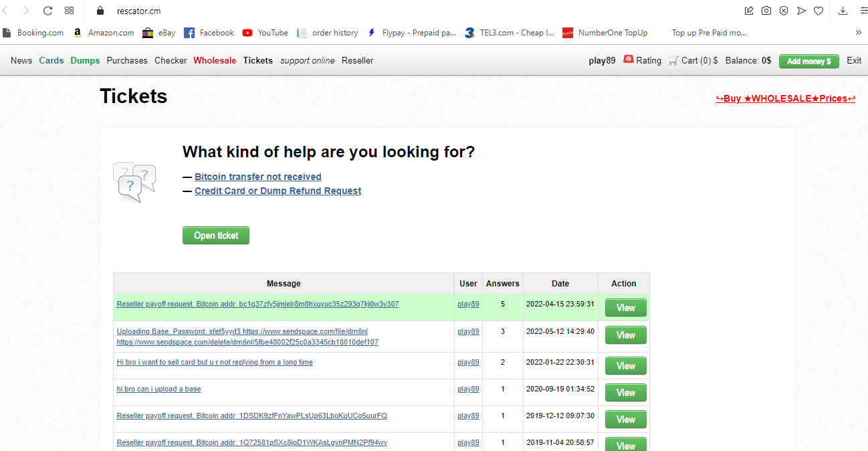
Task: Open the 'hi bro can i upload a base' ticket
Action: [158, 389]
